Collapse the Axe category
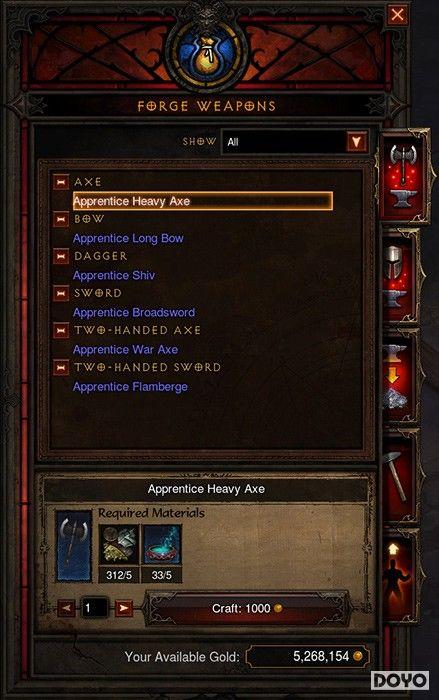 tap(61, 182)
